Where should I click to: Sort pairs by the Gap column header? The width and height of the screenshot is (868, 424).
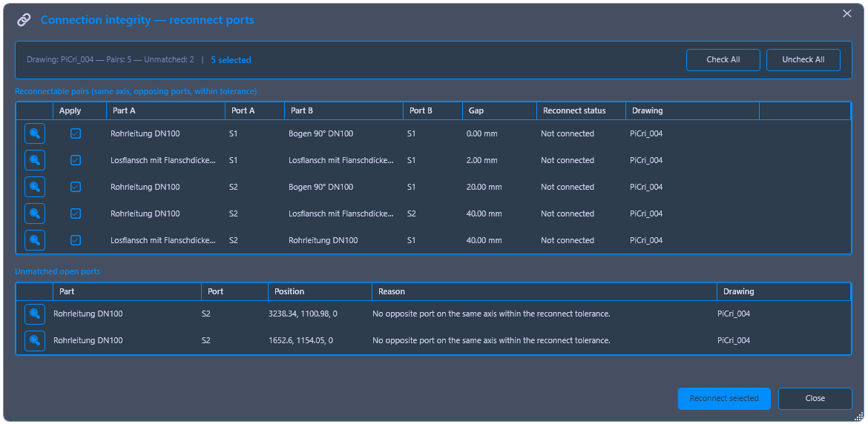click(499, 110)
